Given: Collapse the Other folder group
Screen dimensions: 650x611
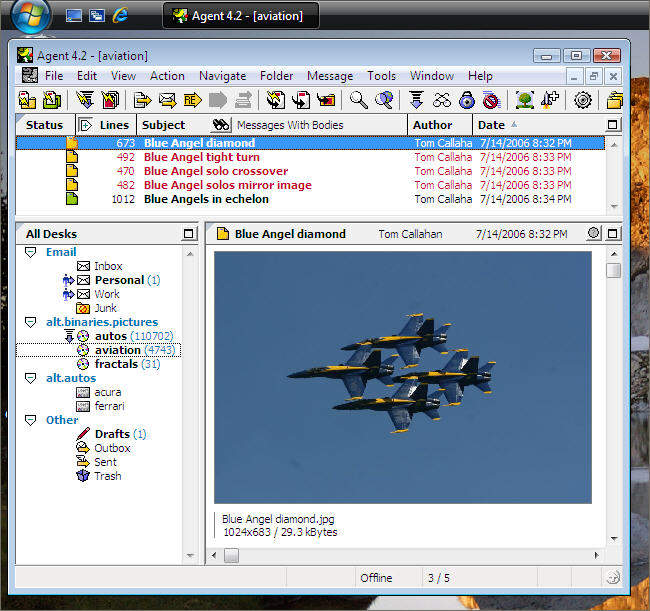Looking at the screenshot, I should click(31, 420).
